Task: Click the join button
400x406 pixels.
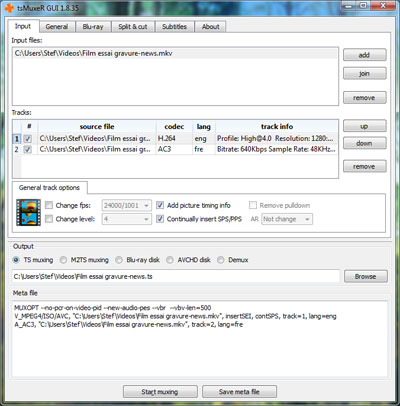Action: [365, 73]
